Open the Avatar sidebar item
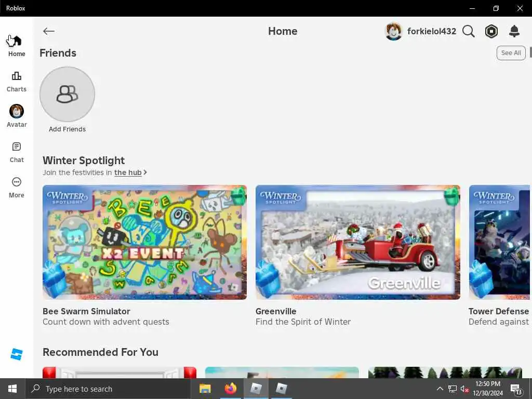The image size is (532, 399). coord(16,116)
